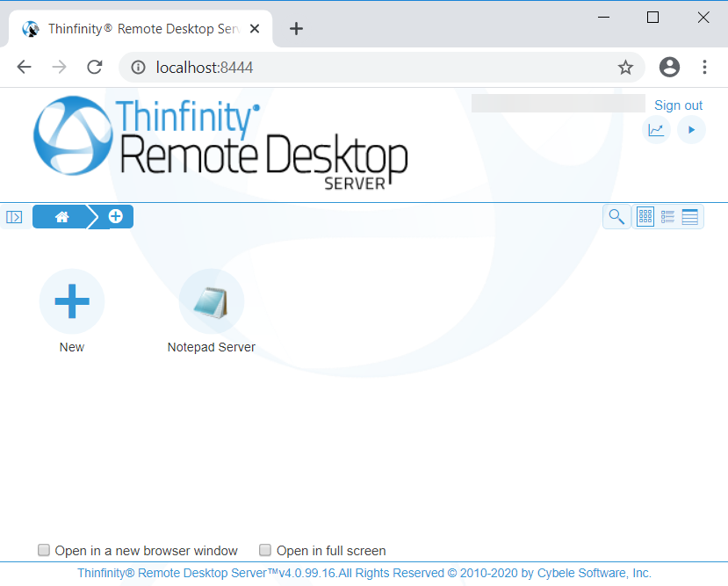This screenshot has height=586, width=728.
Task: Launch the Notepad Server icon
Action: click(212, 301)
